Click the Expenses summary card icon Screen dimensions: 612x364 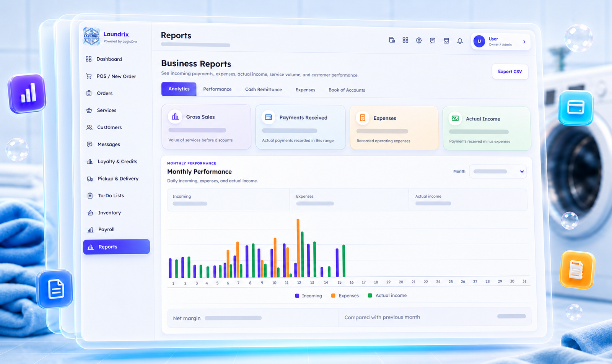(x=363, y=118)
